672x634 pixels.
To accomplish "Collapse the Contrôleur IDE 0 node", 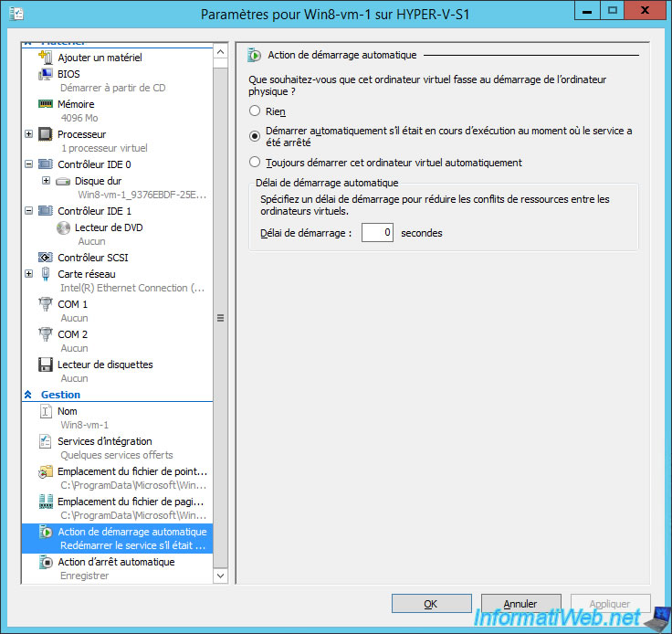I will pyautogui.click(x=28, y=164).
